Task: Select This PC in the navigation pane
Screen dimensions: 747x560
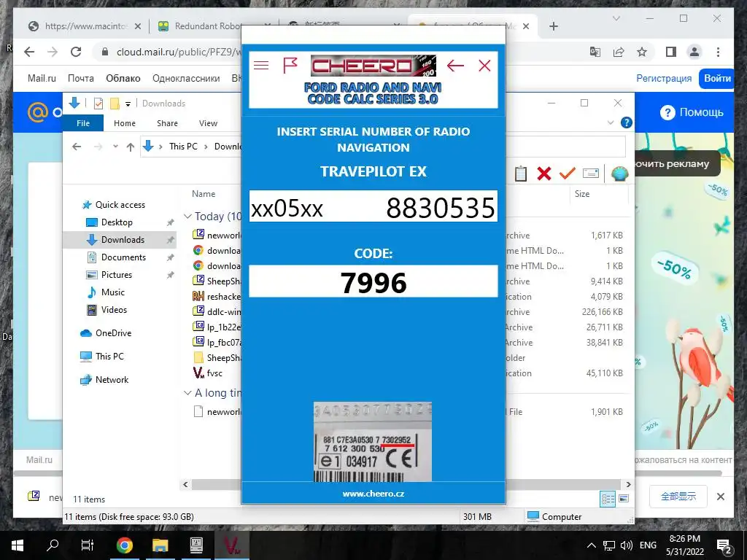Action: click(109, 356)
